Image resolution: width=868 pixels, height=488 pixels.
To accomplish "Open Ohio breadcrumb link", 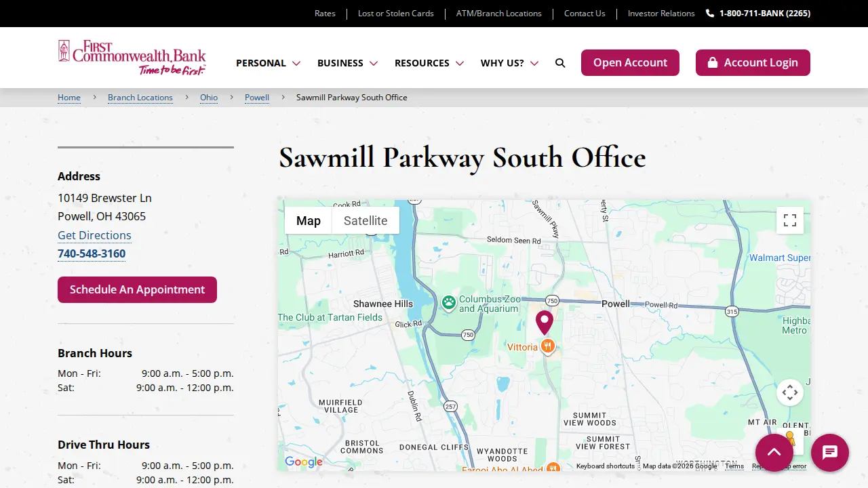I will tap(209, 98).
